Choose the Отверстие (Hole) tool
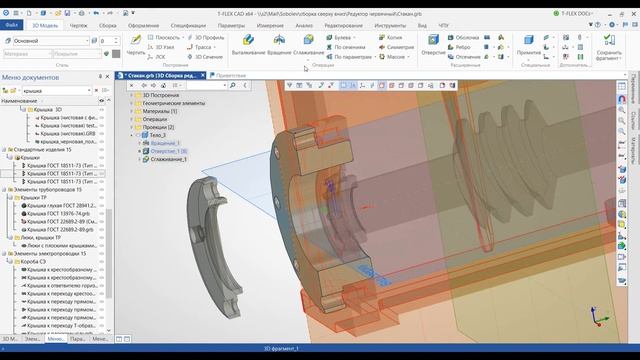Screen dimensions: 640x360 coord(433,44)
